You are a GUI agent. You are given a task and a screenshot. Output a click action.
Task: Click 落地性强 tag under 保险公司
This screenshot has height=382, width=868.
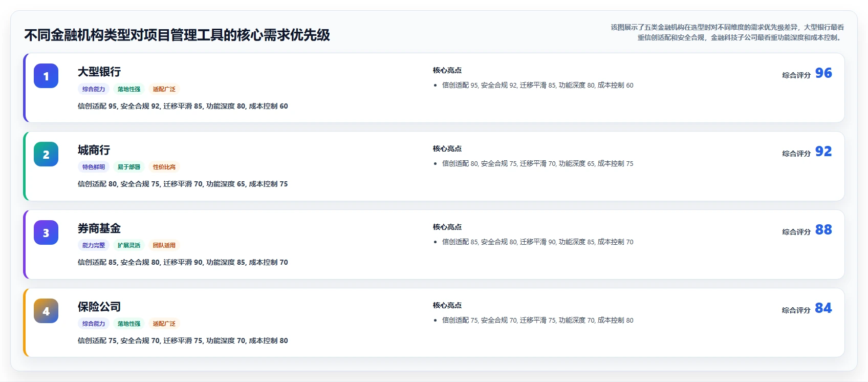[129, 324]
